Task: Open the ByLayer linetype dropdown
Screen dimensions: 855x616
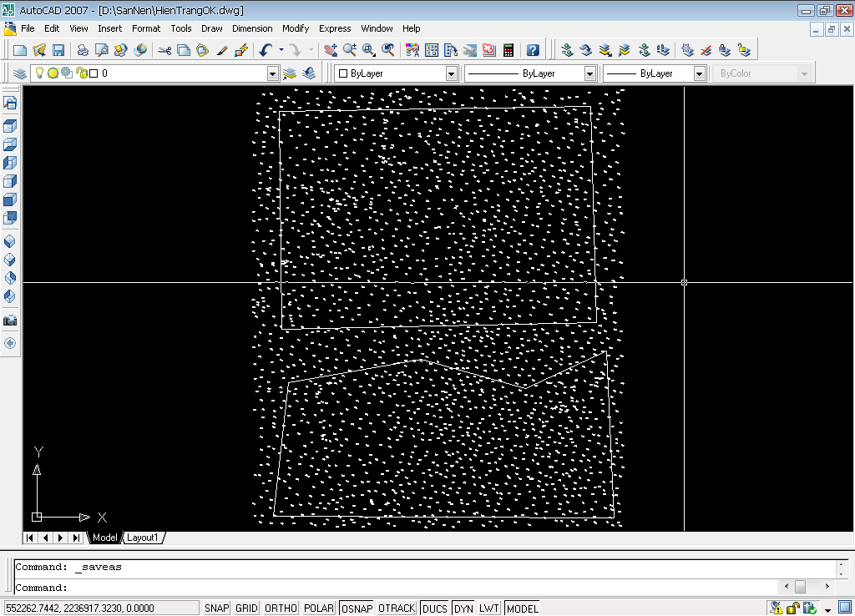Action: point(589,73)
